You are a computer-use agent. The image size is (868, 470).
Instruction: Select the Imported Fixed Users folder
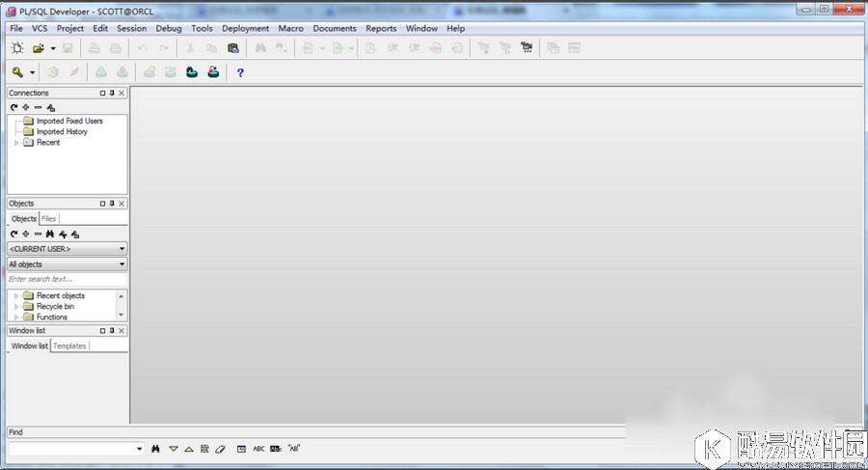(69, 121)
